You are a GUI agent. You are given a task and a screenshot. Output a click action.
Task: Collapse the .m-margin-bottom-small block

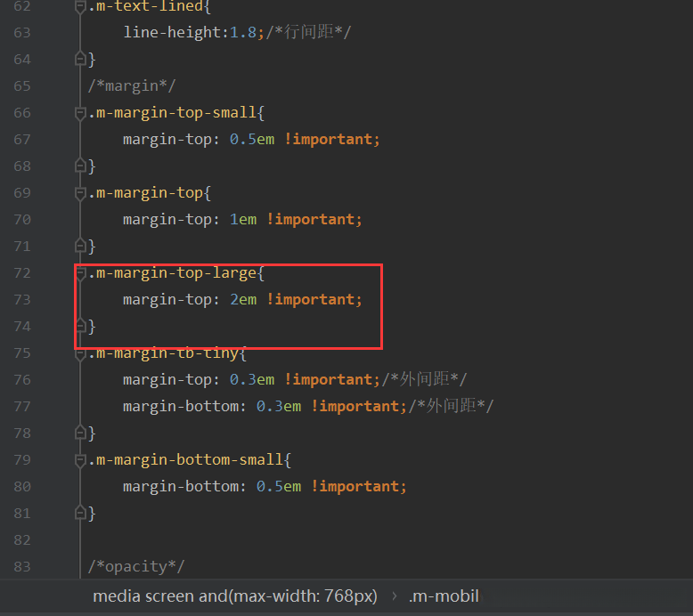point(80,460)
